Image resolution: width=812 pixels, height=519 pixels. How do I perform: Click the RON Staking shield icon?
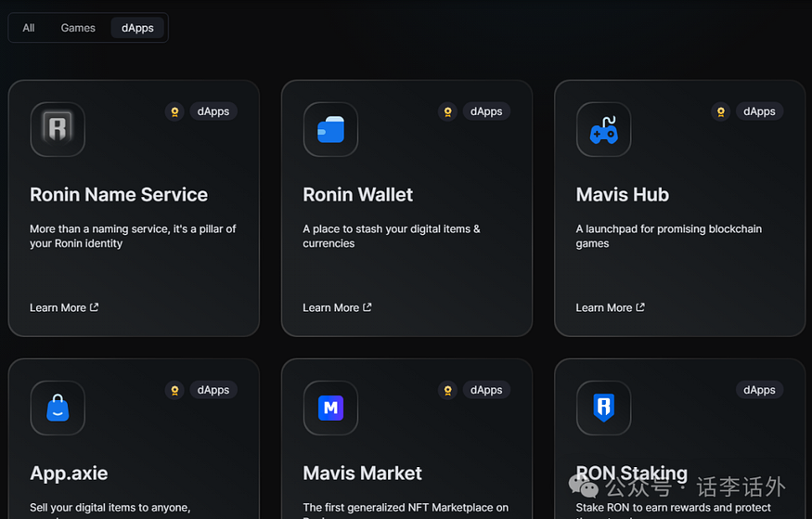pos(604,409)
